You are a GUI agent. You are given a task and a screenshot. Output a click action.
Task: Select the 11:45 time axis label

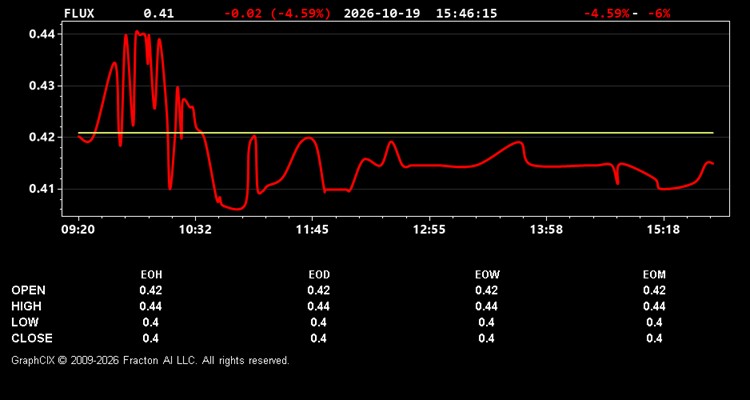pos(312,230)
